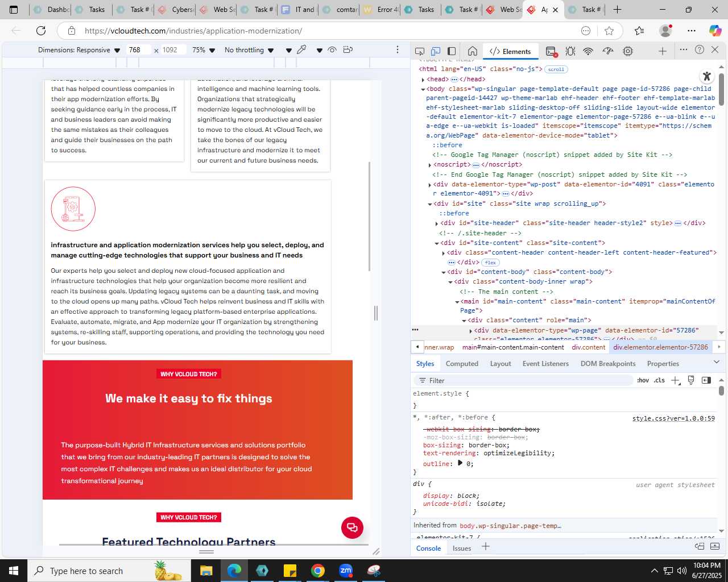
Task: Switch to the Event Listeners tab
Action: coord(545,364)
